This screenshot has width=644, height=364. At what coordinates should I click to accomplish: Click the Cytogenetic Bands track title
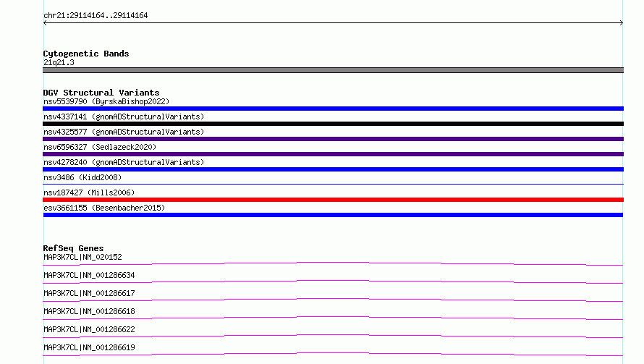pos(86,54)
